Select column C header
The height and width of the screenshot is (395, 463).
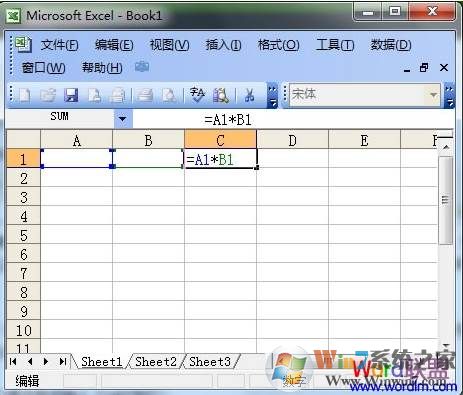point(220,140)
